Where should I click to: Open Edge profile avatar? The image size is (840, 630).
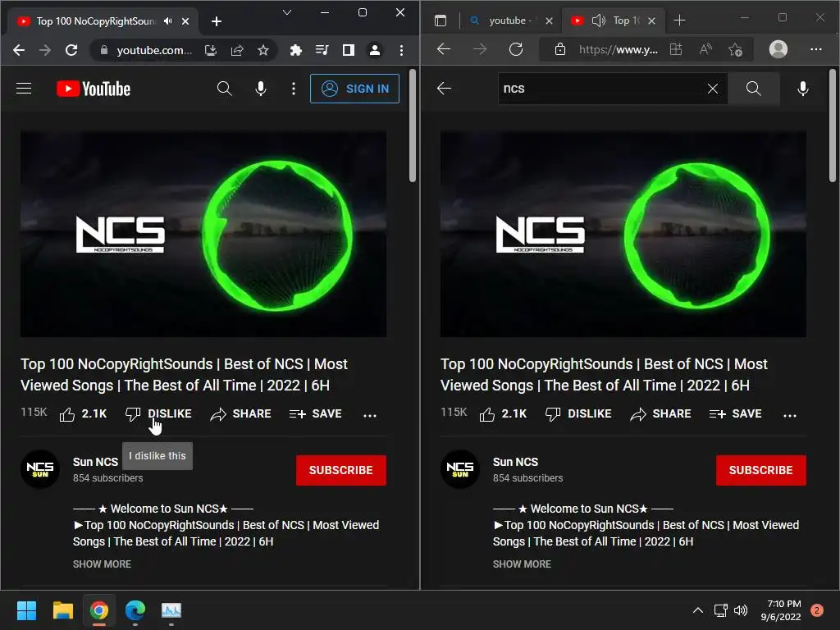coord(778,49)
